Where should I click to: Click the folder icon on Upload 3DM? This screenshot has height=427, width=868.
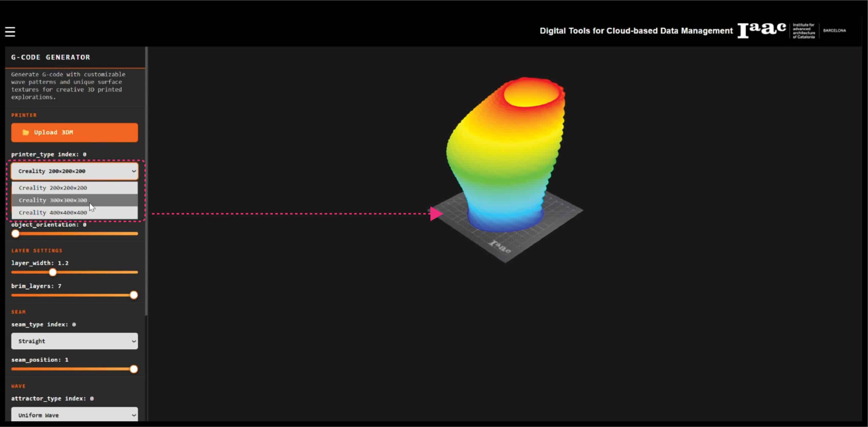(x=25, y=132)
